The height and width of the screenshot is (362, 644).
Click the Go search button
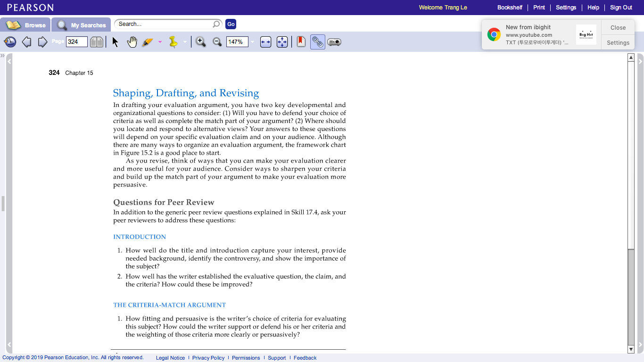(231, 24)
